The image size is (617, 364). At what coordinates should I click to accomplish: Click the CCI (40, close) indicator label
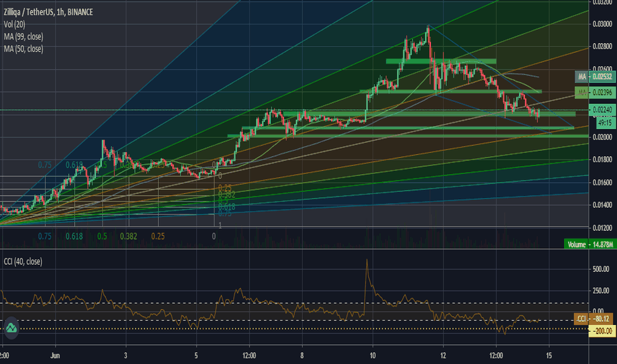tap(23, 261)
